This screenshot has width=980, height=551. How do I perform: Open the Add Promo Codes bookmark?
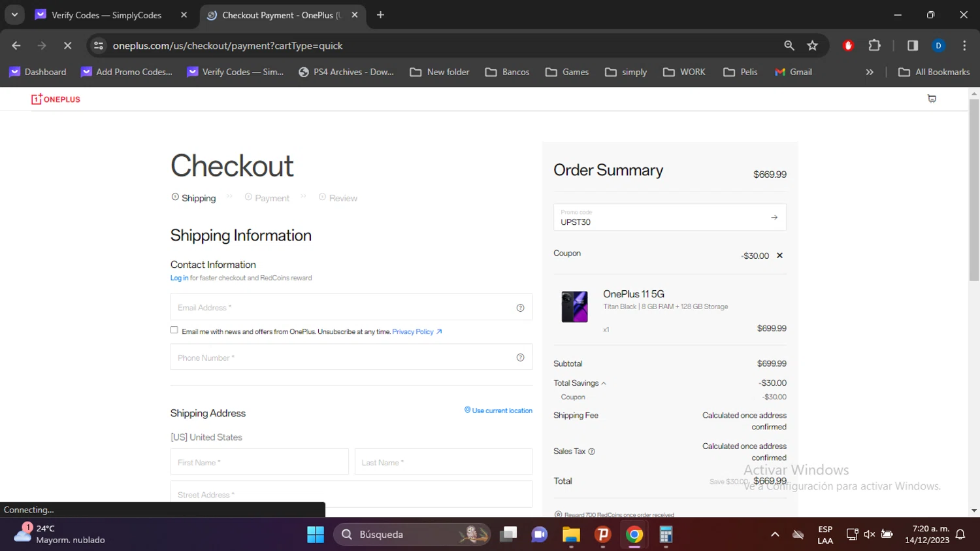click(x=127, y=72)
